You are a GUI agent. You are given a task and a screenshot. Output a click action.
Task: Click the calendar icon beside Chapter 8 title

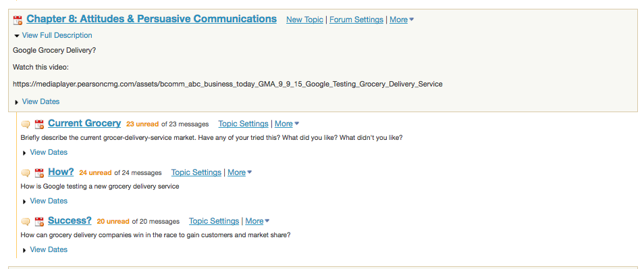click(x=18, y=20)
